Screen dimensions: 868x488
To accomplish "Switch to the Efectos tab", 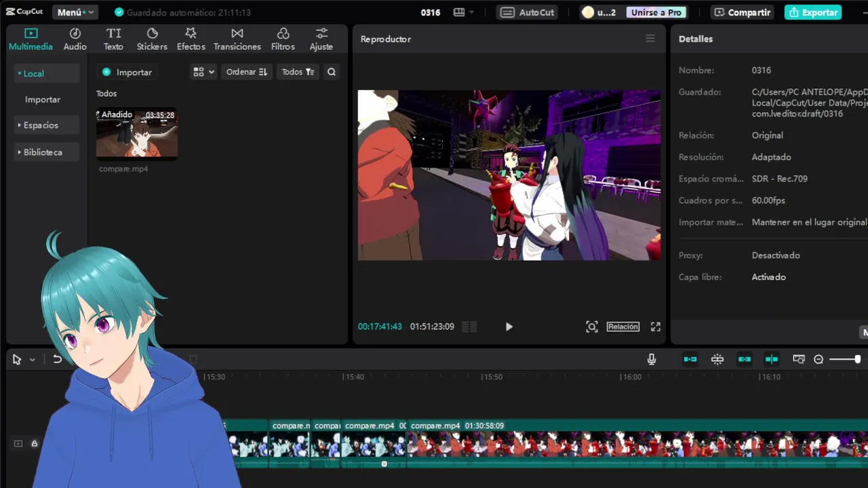I will coord(191,39).
